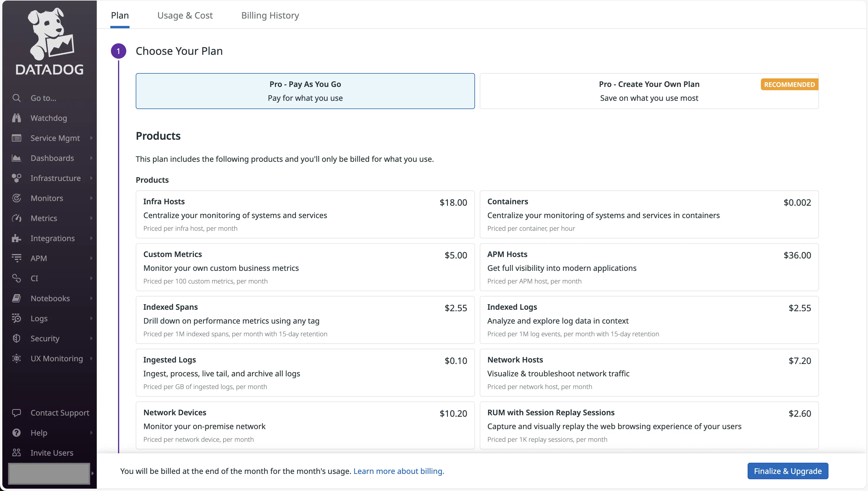Select the Indexed Logs product card

648,320
